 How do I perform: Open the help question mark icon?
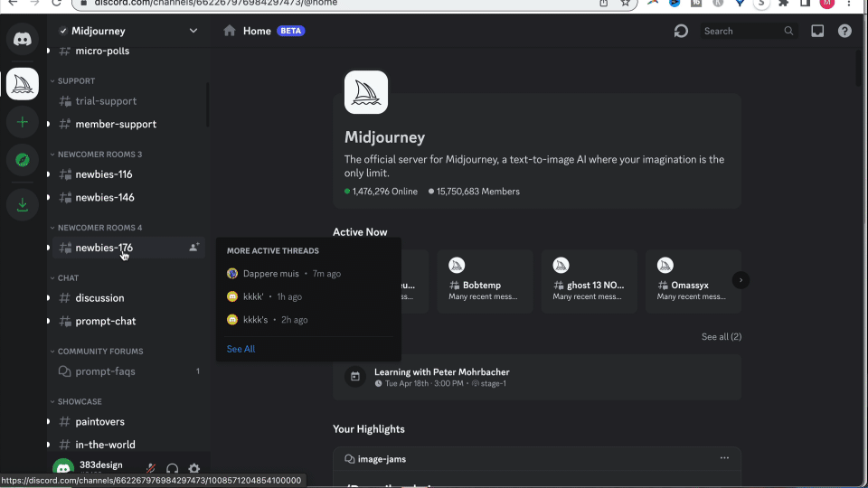[x=844, y=31]
